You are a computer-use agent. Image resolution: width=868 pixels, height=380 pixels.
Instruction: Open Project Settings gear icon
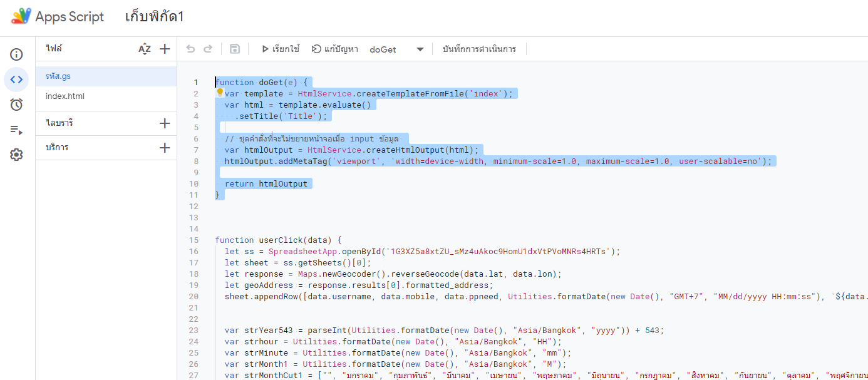(x=16, y=155)
